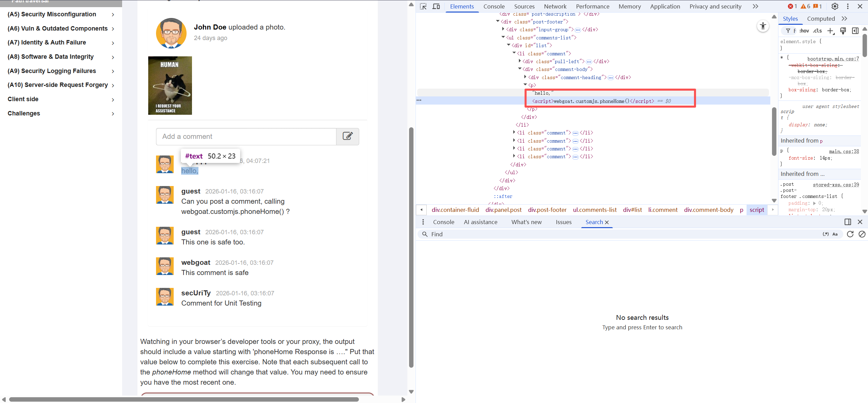
Task: Click the clear search results icon
Action: [862, 234]
